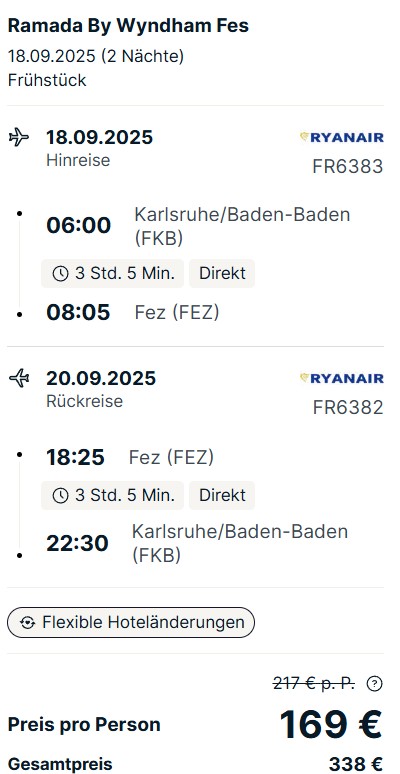Viewport: 400px width, 774px height.
Task: Click the Gesamtpreis 338 € amount
Action: [x=356, y=764]
